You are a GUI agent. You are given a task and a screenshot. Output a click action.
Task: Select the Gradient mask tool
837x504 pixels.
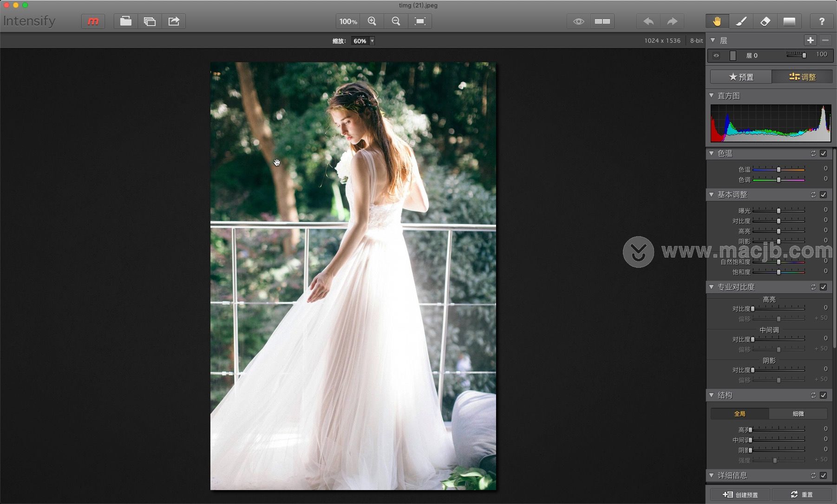[789, 21]
